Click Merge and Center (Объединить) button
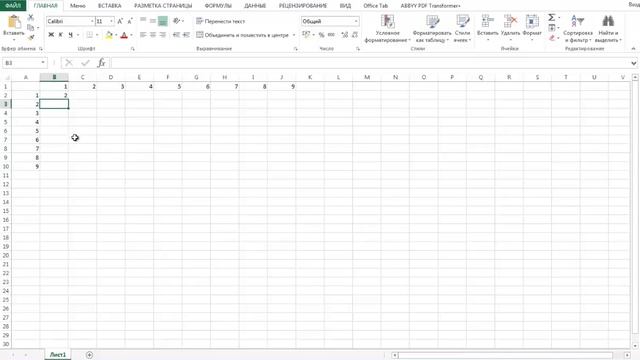Viewport: 640px width, 360px height. tap(242, 35)
